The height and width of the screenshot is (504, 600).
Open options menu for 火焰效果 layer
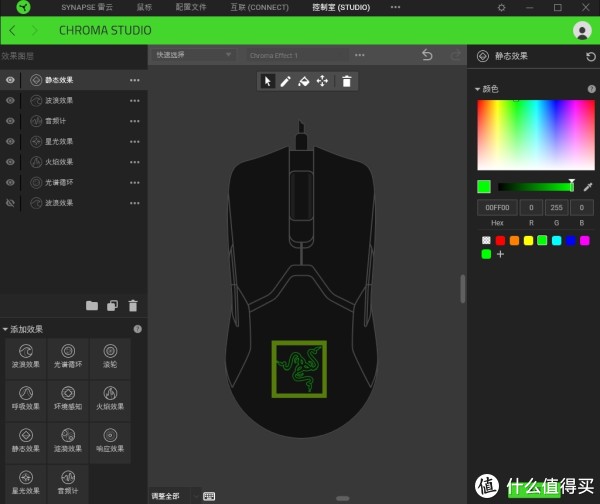coord(134,162)
